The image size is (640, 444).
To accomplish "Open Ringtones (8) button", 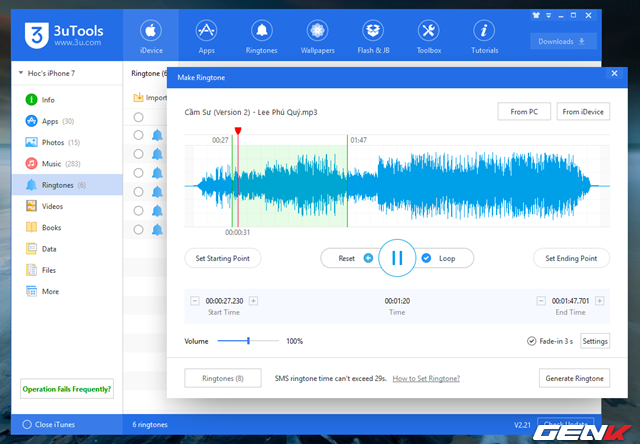I will pyautogui.click(x=223, y=378).
